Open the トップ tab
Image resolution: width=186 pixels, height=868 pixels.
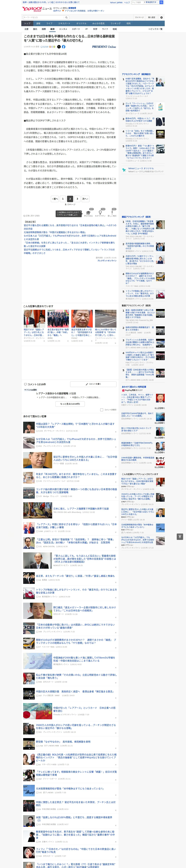[x=27, y=24]
